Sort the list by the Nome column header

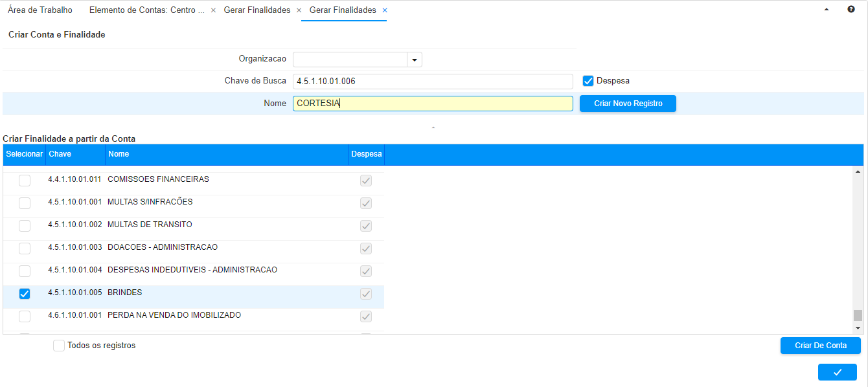[x=119, y=154]
